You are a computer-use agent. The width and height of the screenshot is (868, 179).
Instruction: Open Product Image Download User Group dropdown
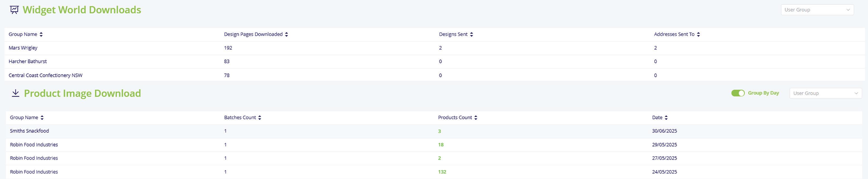point(825,93)
